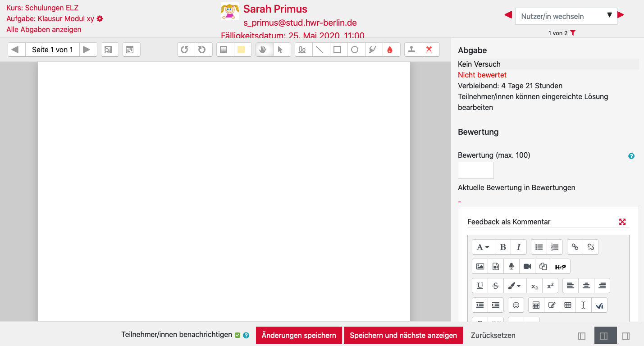Open the Alle Abgaben anzeigen link
Viewport: 644px width, 346px height.
[44, 30]
